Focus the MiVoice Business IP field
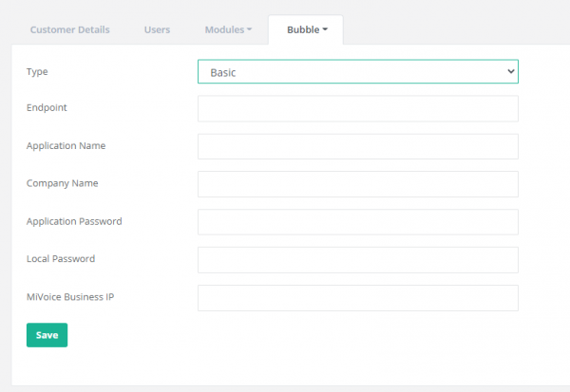The width and height of the screenshot is (570, 392). click(358, 298)
